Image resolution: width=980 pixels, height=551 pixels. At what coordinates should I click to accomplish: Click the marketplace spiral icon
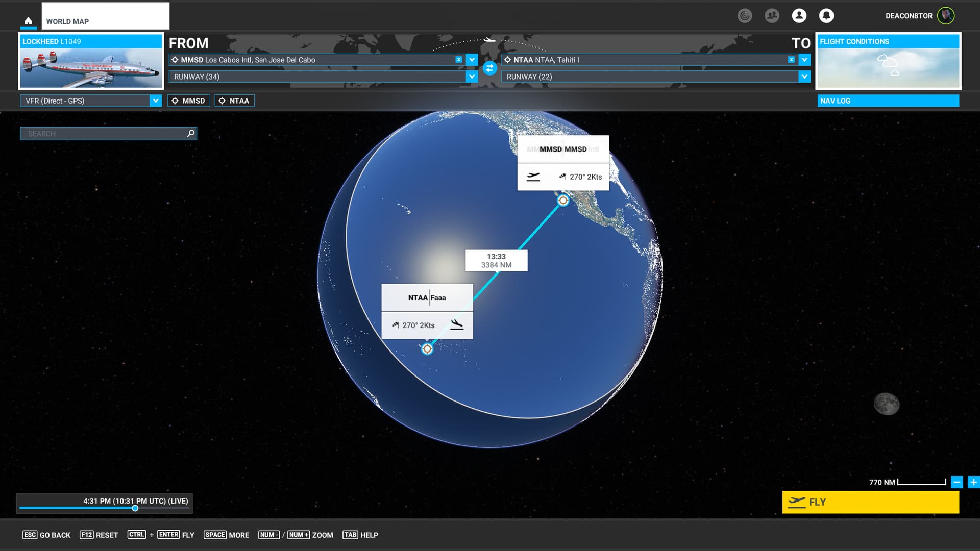point(745,16)
